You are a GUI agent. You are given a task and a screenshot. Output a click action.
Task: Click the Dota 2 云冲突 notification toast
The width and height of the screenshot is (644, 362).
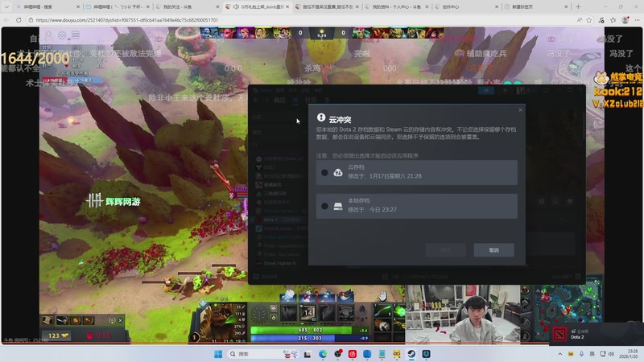(x=597, y=334)
